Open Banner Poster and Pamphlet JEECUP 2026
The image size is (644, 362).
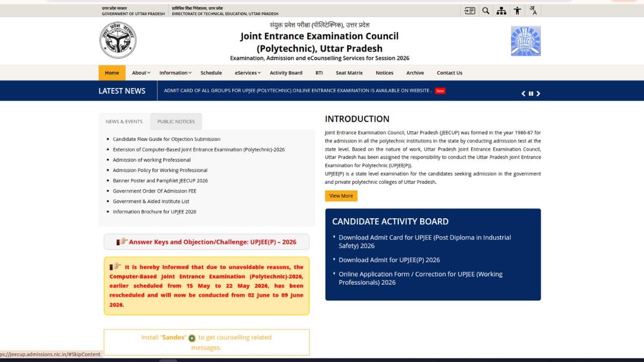[160, 181]
